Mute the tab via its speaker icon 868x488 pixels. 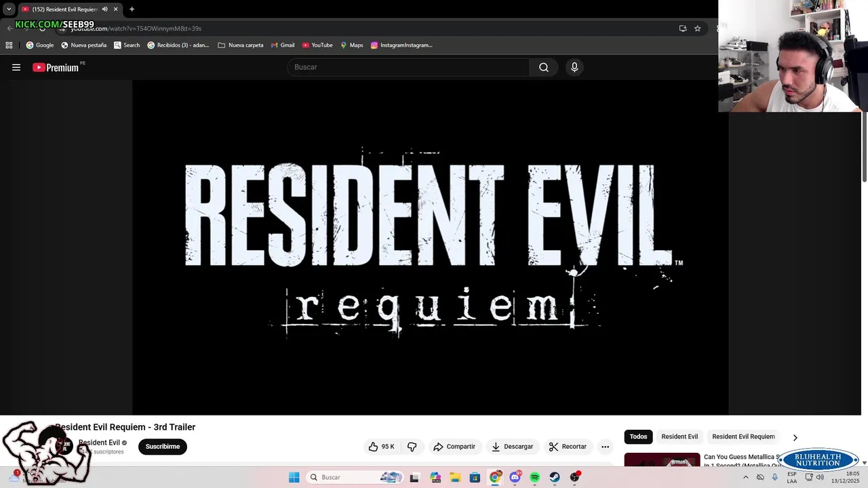click(104, 9)
